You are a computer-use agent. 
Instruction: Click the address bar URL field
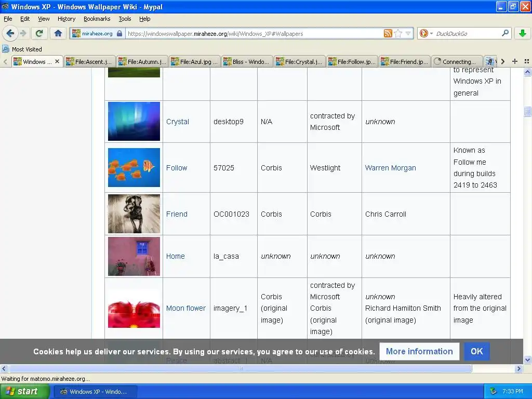click(x=255, y=34)
